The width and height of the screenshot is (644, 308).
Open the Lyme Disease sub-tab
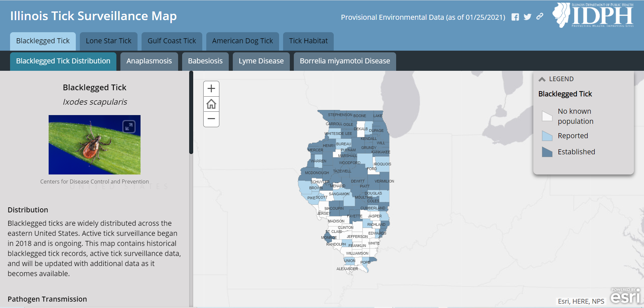click(x=261, y=61)
